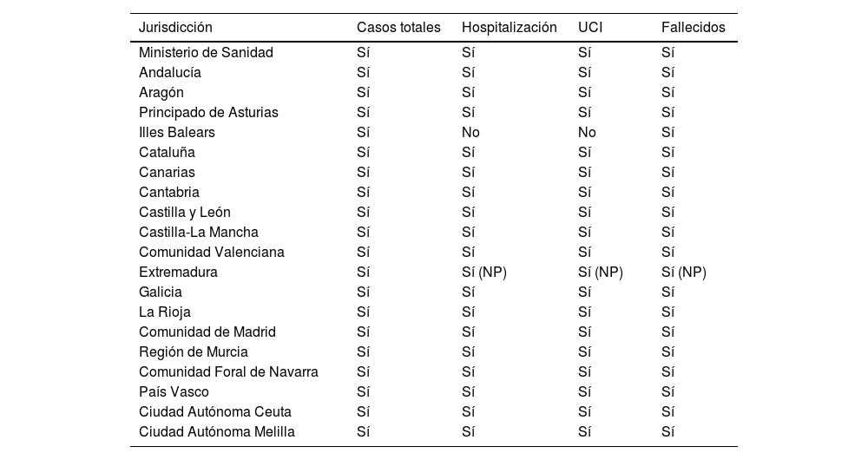Click the No value under UCI
868x460 pixels.
(587, 133)
